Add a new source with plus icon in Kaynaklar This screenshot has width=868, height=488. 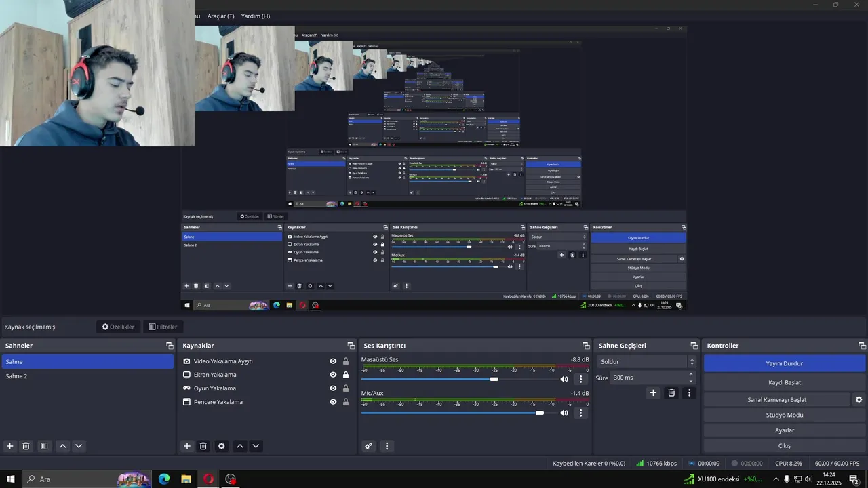(187, 446)
